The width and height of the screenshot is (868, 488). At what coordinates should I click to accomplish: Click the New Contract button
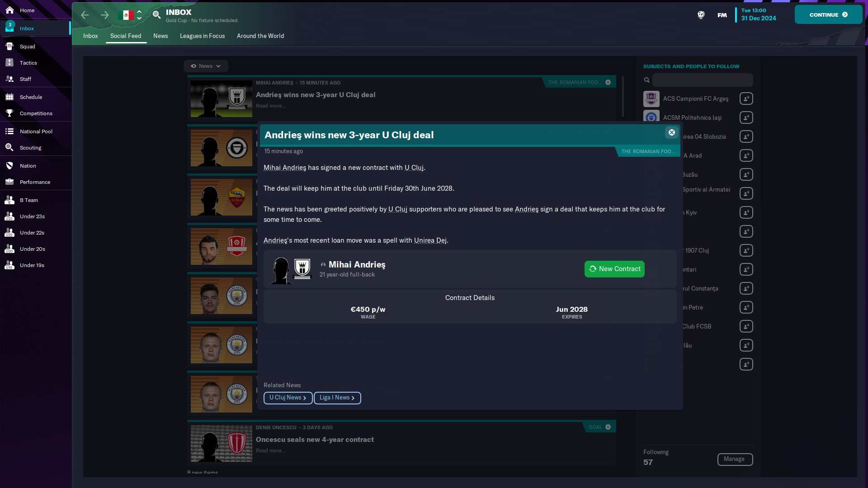point(614,269)
